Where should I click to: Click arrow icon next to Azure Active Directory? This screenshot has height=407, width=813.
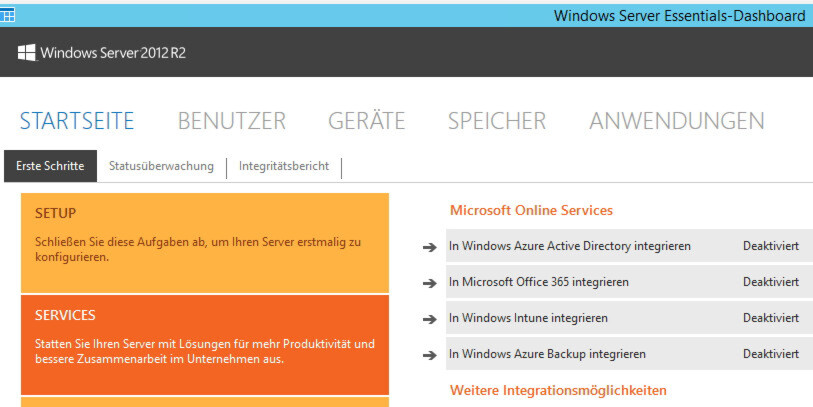pos(429,247)
